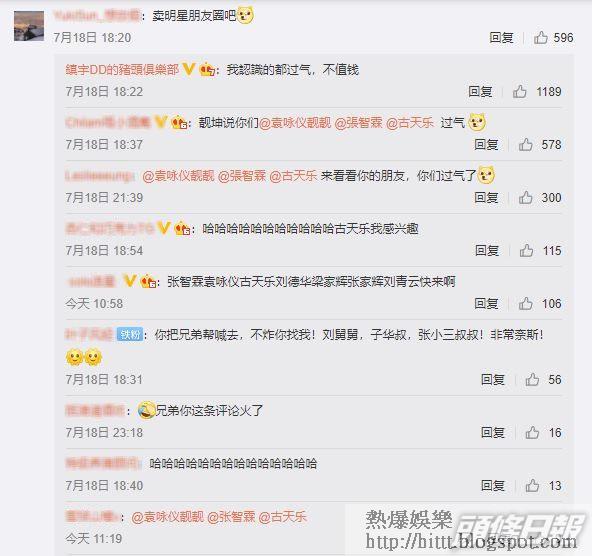The height and width of the screenshot is (556, 592).
Task: Like the 18:31 reply with 56 likes
Action: click(532, 379)
